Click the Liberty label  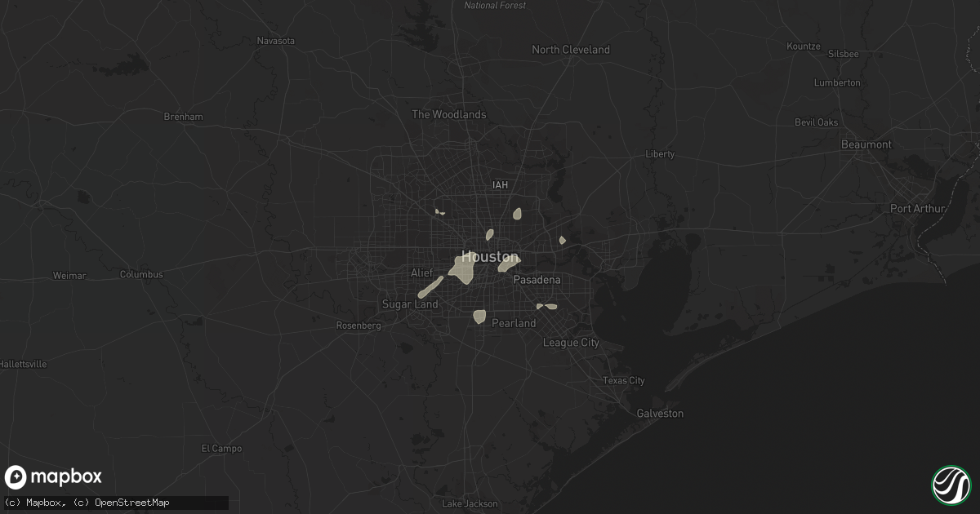660,154
